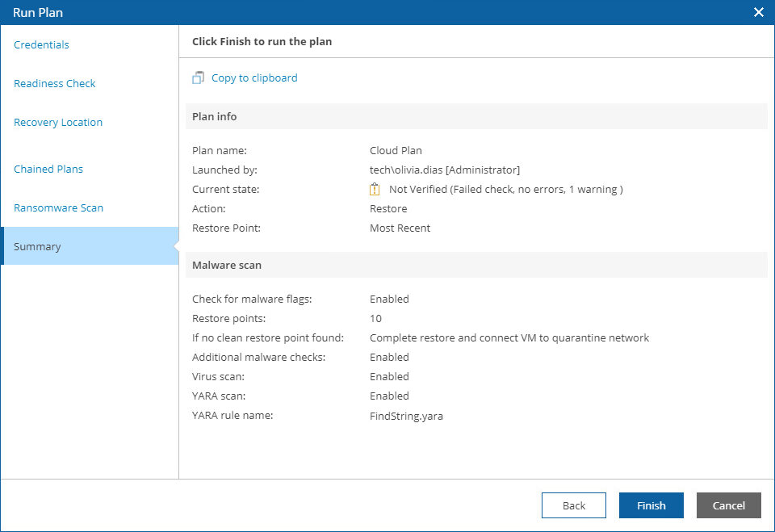Viewport: 775px width, 532px height.
Task: Click the tech\olivia.dias launched-by value
Action: pos(445,170)
